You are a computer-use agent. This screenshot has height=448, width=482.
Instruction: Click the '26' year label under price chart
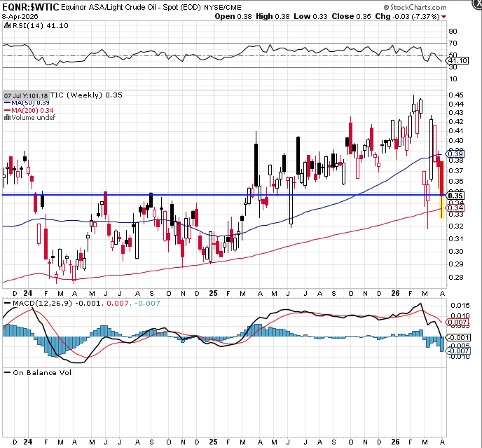tap(395, 294)
